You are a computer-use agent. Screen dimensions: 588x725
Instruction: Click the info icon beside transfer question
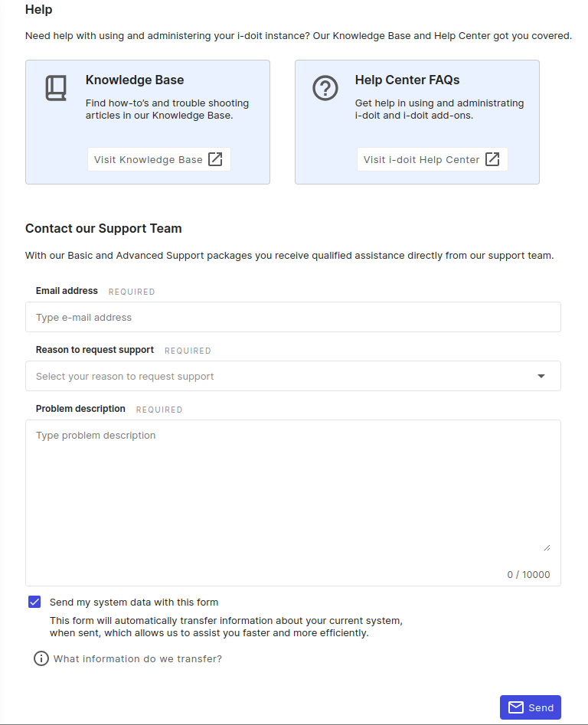[x=41, y=658]
